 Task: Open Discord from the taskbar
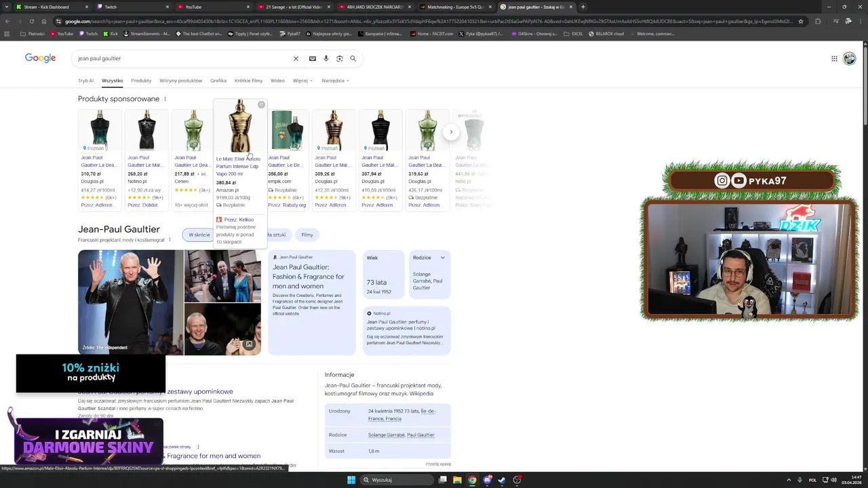click(x=487, y=480)
